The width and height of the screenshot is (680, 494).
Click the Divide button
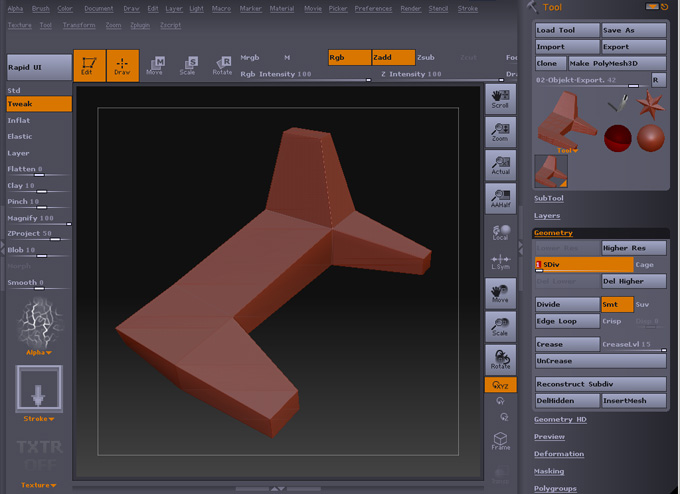(566, 304)
